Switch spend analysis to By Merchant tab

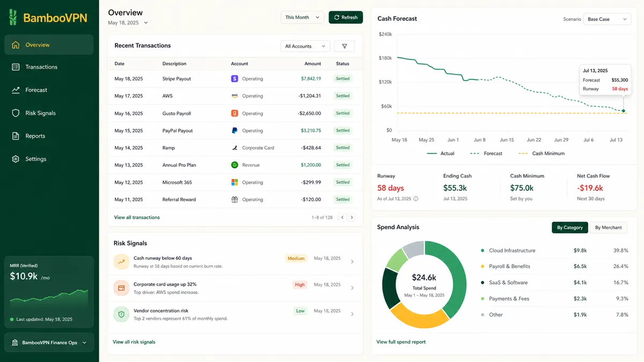(x=608, y=227)
